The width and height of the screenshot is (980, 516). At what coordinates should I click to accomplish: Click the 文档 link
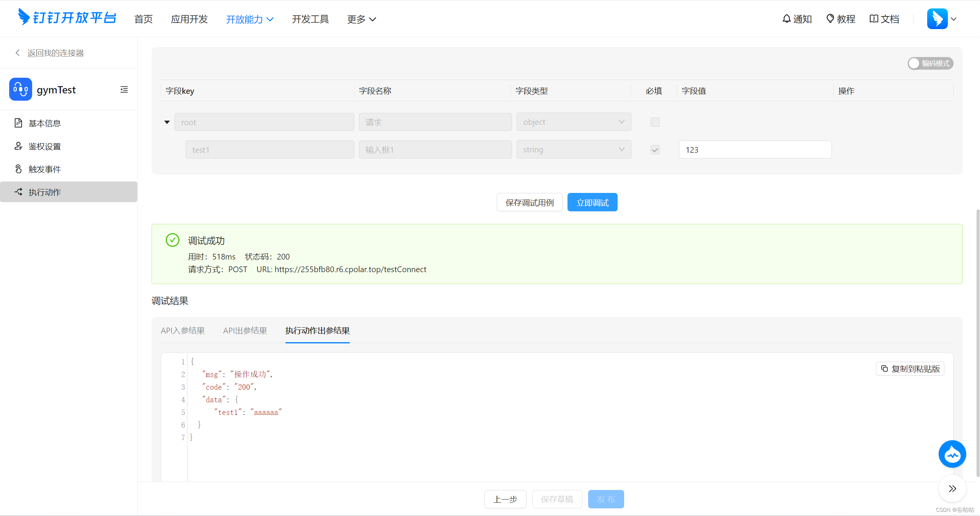(884, 19)
